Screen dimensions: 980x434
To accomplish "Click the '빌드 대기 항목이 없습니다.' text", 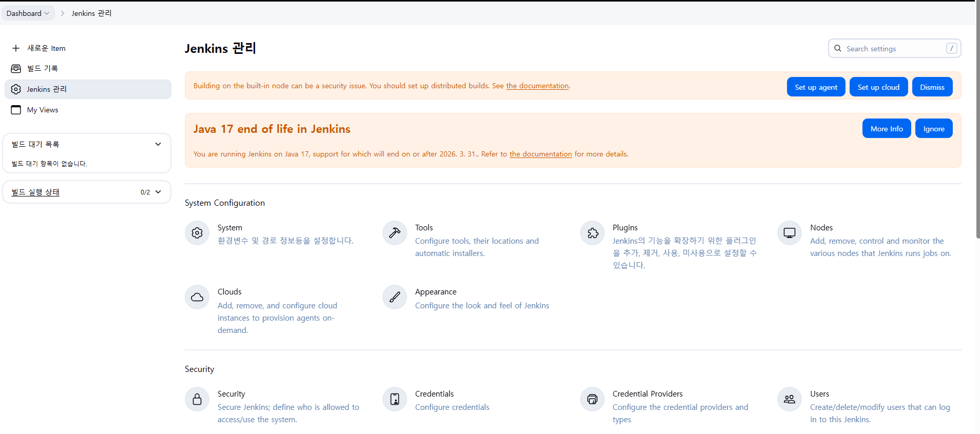I will point(49,164).
